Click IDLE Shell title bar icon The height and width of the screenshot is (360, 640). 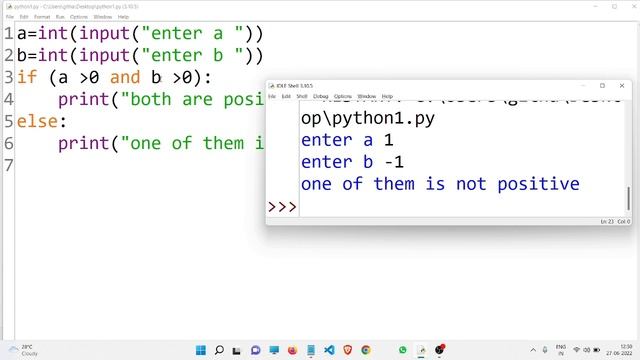pyautogui.click(x=271, y=86)
